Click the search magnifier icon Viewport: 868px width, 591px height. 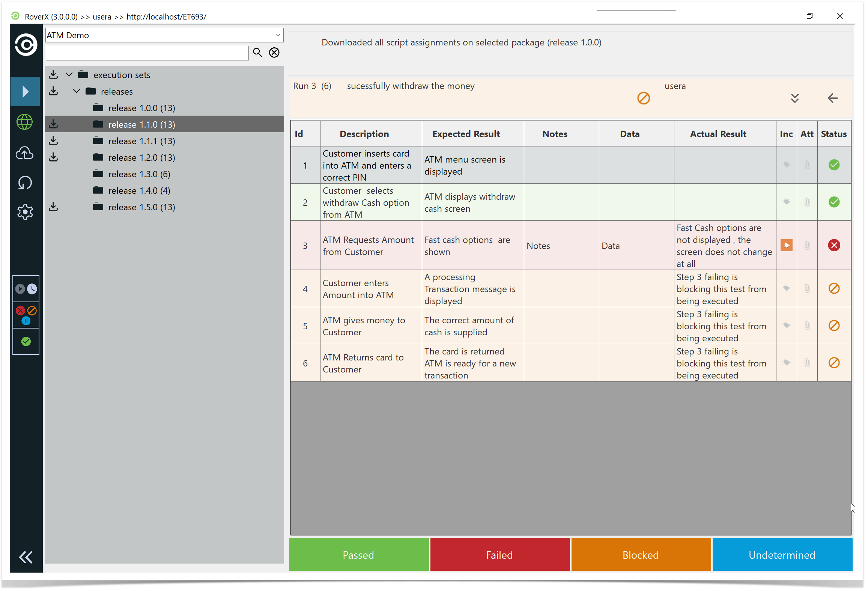pyautogui.click(x=257, y=53)
